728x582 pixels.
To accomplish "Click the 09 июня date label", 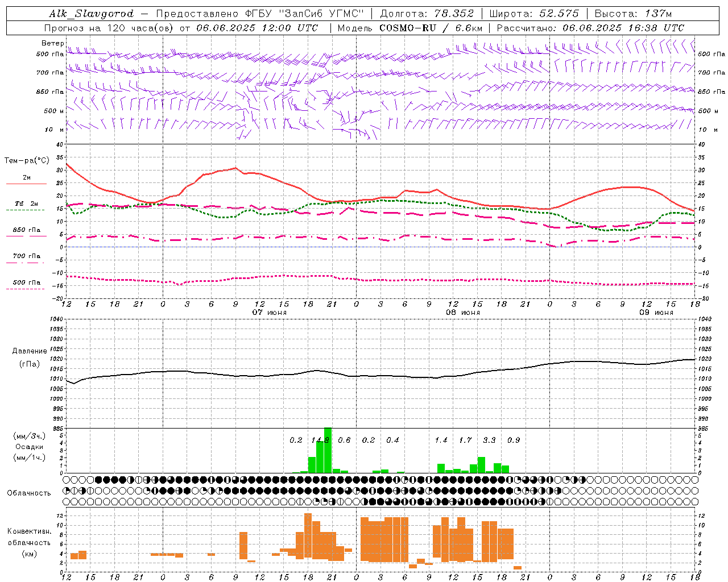I will [656, 313].
